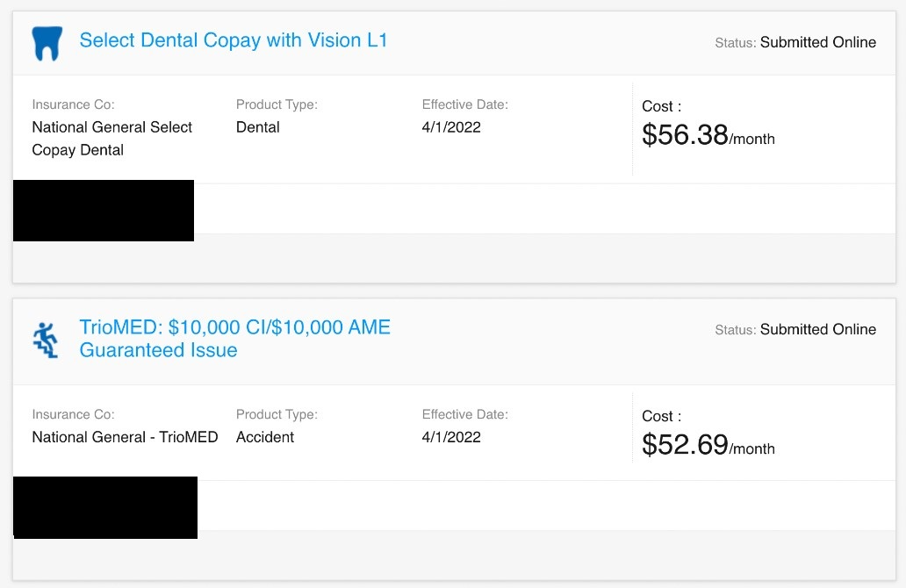Click the redacted block under the dental plan
The image size is (906, 588).
(104, 211)
